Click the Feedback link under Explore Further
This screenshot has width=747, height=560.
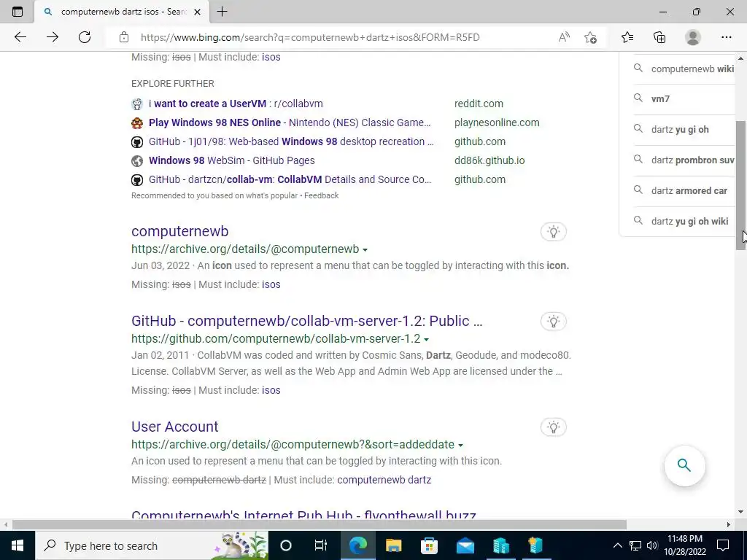coord(322,195)
